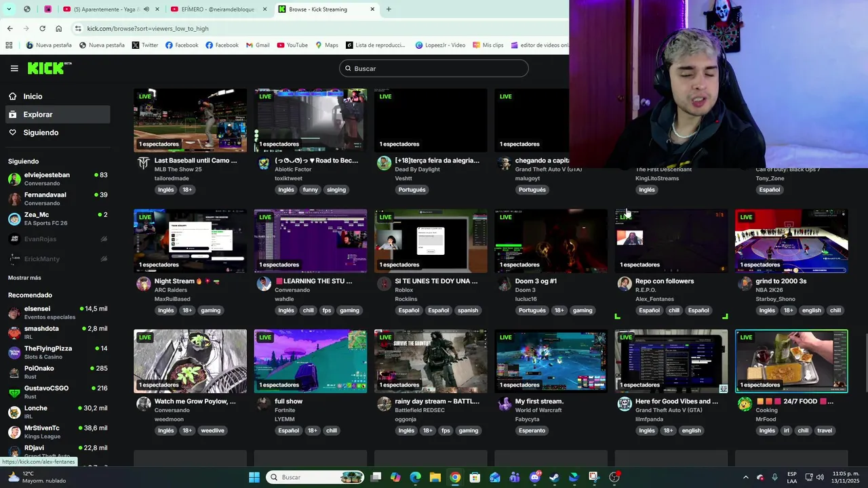
Task: Open the Twitter bookmark
Action: [145, 45]
